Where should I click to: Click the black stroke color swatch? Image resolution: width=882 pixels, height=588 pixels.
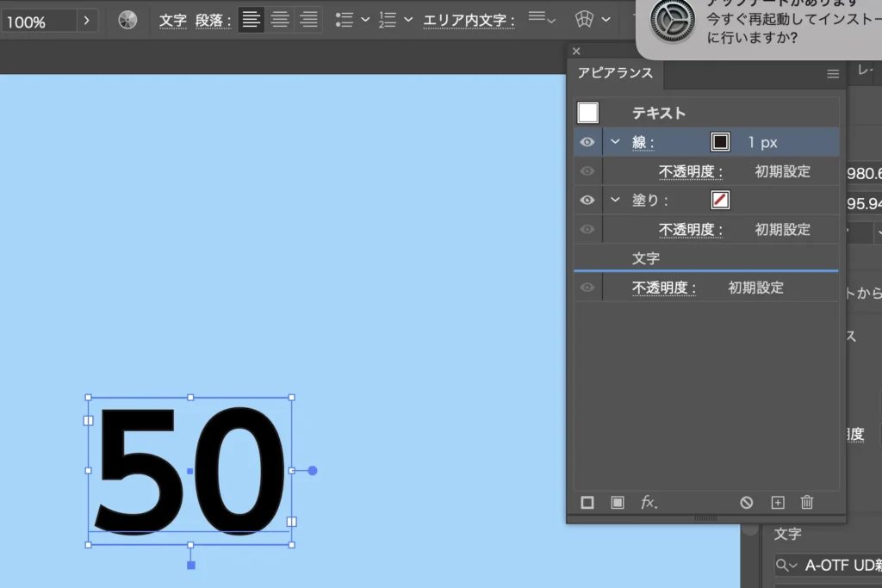coord(720,142)
